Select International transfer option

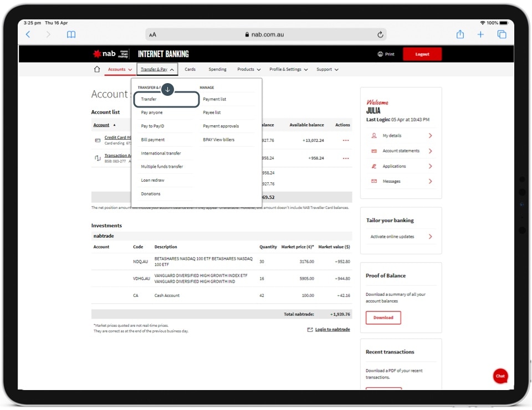tap(161, 153)
